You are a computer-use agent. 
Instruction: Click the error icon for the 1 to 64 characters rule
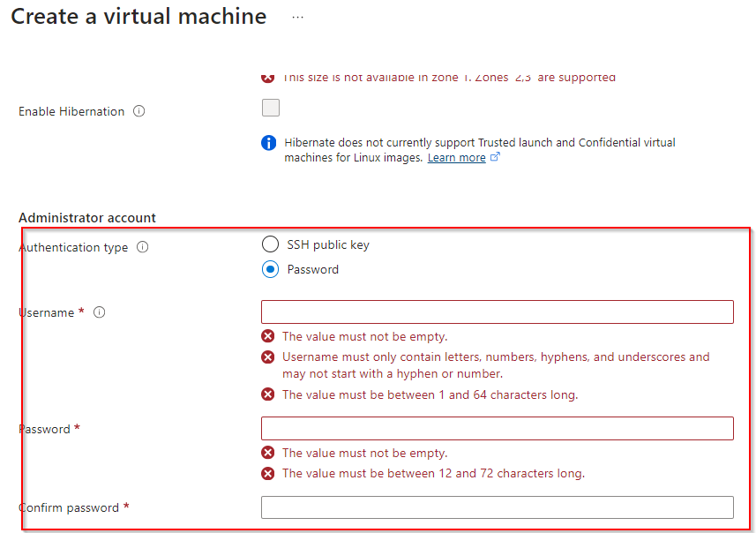(268, 394)
